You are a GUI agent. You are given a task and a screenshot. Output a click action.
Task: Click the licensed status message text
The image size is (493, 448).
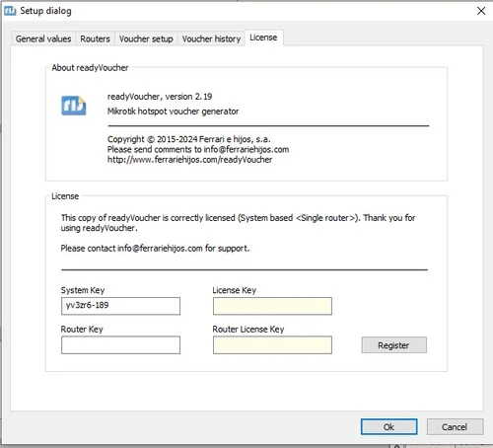click(238, 223)
